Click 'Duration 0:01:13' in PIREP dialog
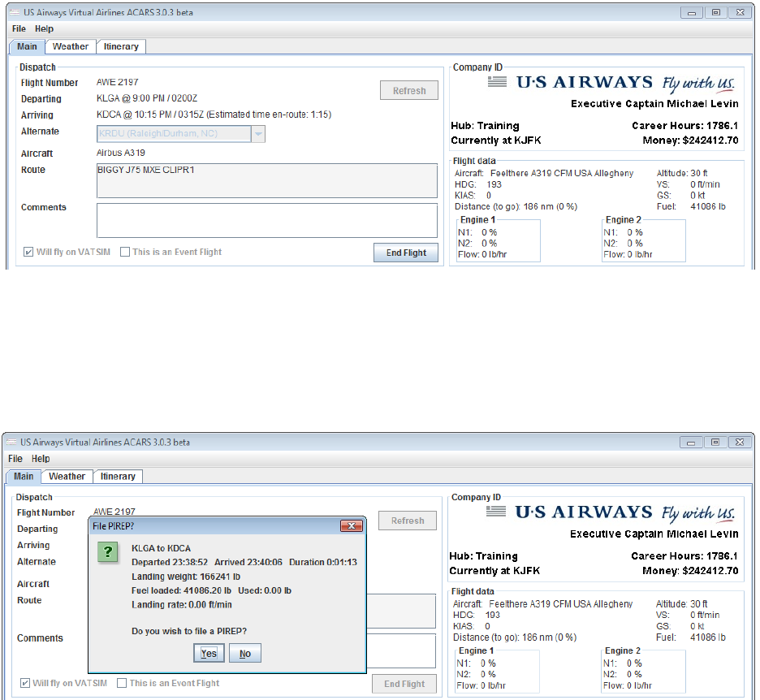Screen dimensions: 760x700 (x=323, y=562)
